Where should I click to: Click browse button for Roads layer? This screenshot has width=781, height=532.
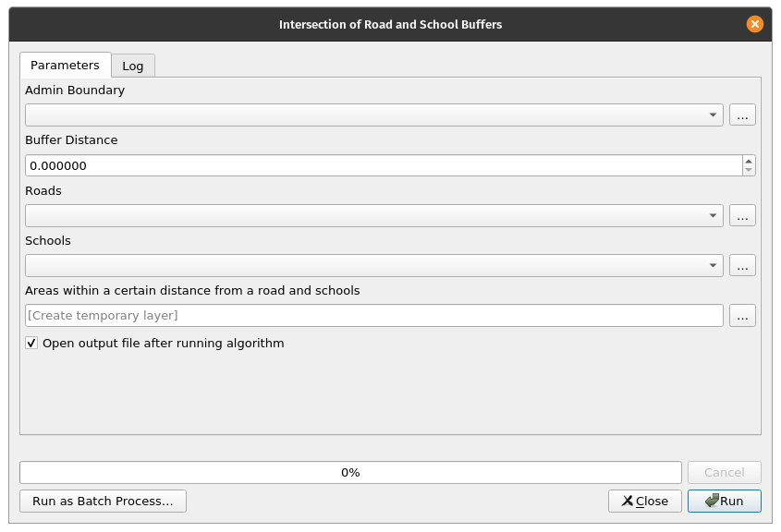(742, 215)
